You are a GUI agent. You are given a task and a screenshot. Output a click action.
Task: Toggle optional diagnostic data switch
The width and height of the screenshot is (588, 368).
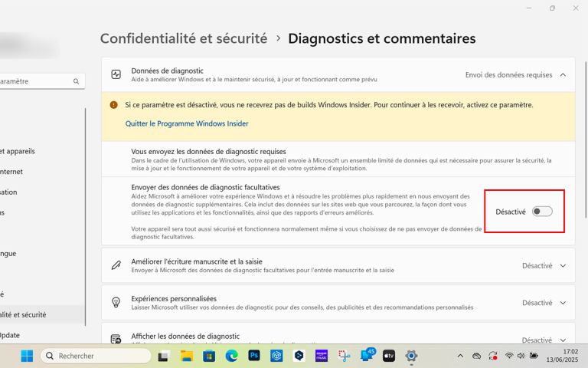pos(542,212)
